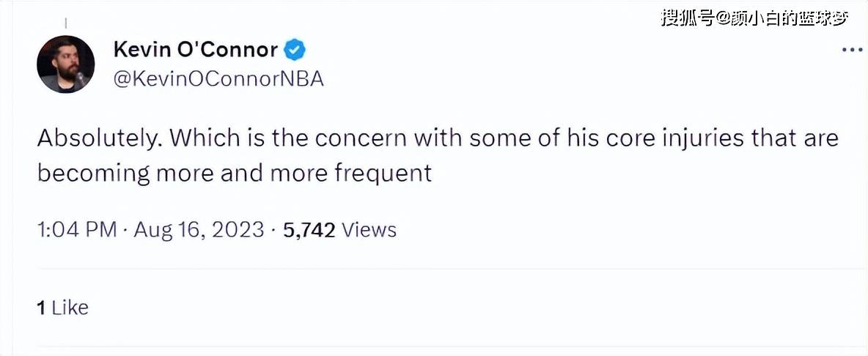The width and height of the screenshot is (868, 356).
Task: Click the blue verified checkmark badge
Action: tap(295, 50)
